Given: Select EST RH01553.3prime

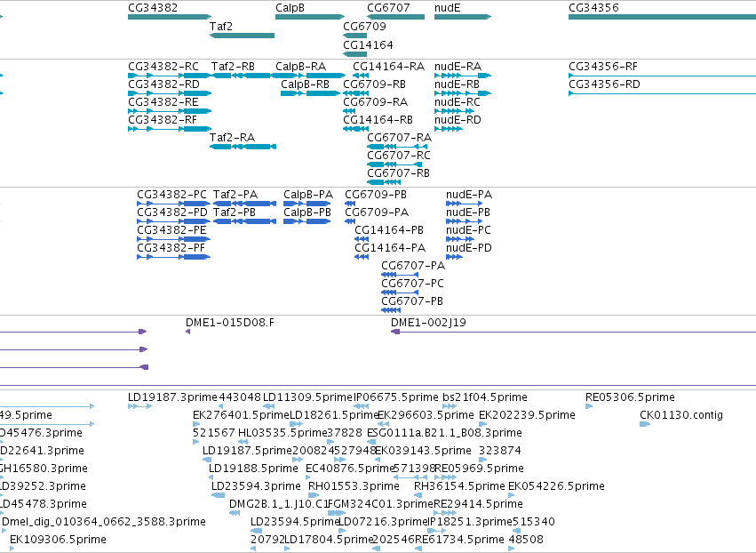Looking at the screenshot, I should (x=354, y=487).
